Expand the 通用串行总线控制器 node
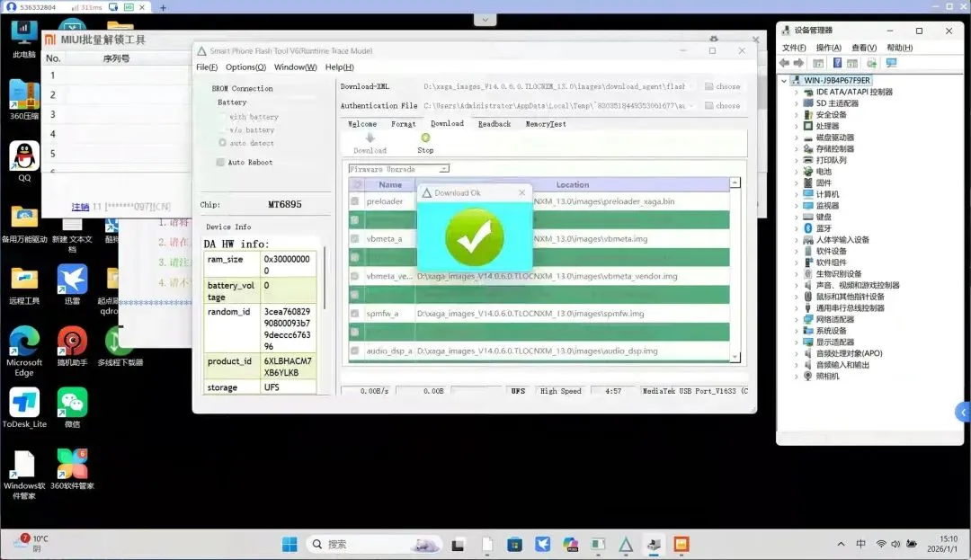971x560 pixels. coord(797,308)
